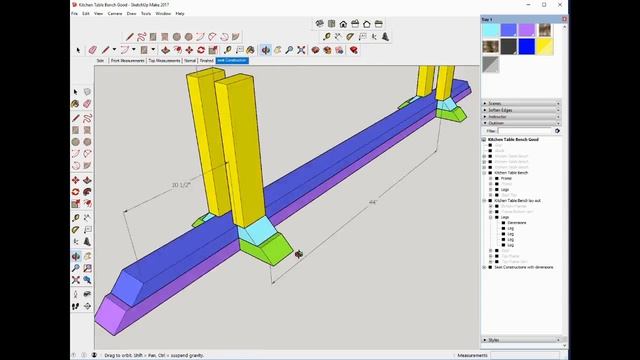Click the Measurements value box
Screen dimensions: 640x360
point(525,356)
